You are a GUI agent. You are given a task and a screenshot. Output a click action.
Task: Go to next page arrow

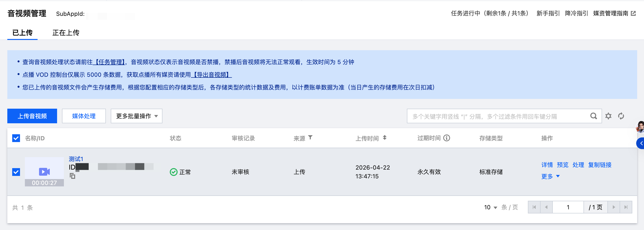614,207
